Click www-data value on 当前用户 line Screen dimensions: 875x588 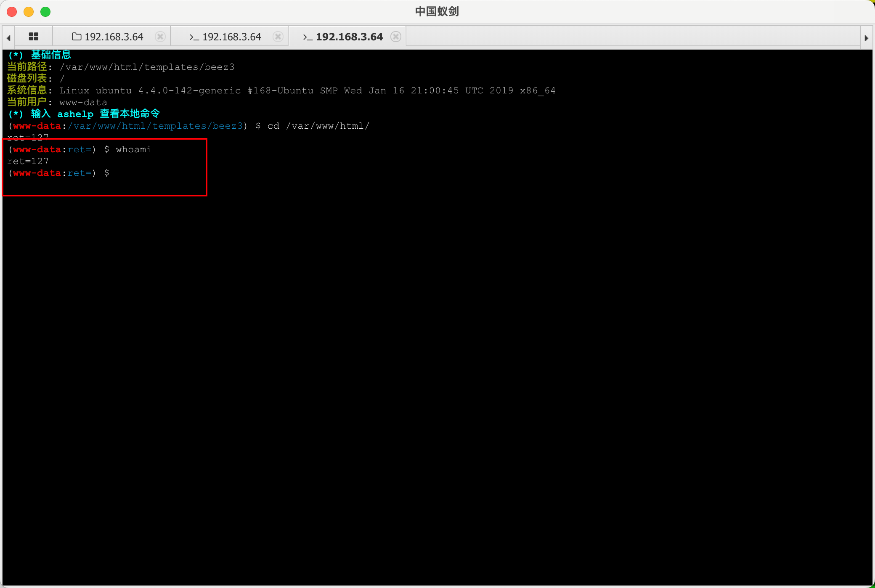[83, 102]
